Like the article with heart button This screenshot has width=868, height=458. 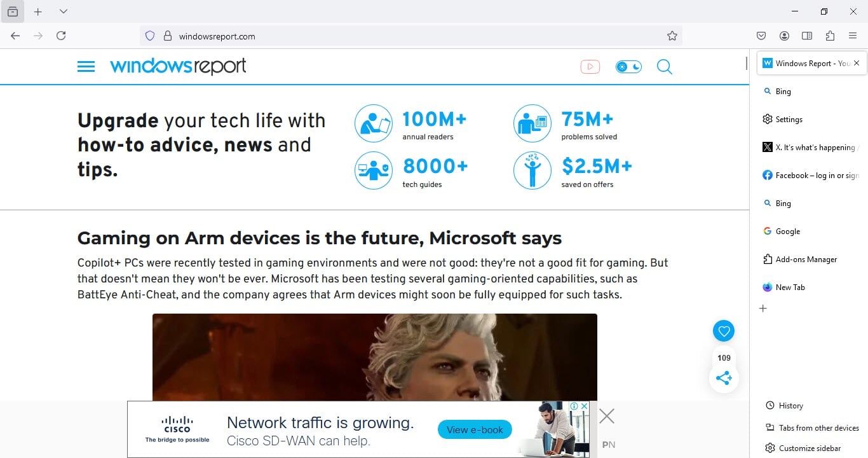[724, 331]
